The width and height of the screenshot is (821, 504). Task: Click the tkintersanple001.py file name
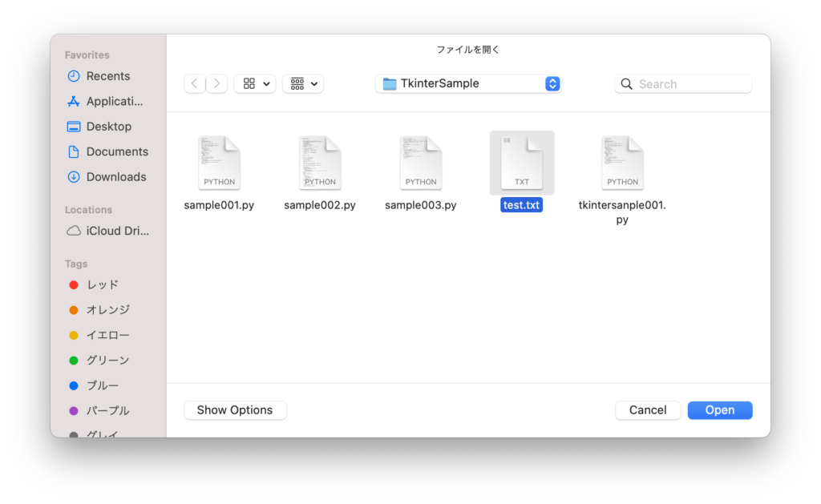click(x=622, y=212)
